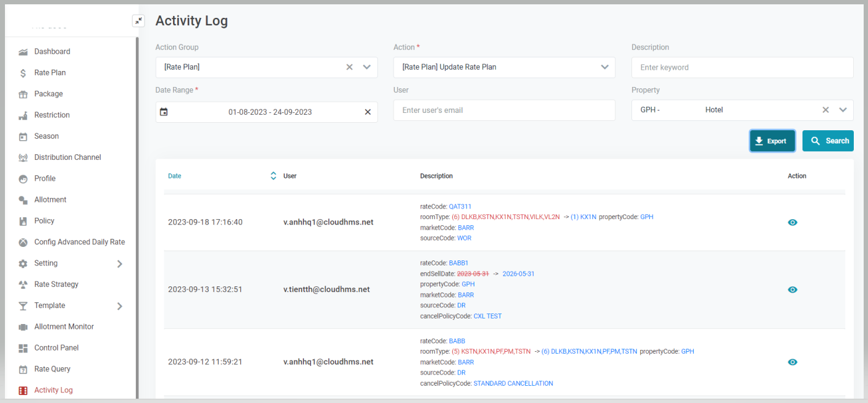Click the Dashboard icon in sidebar
868x403 pixels.
[23, 52]
